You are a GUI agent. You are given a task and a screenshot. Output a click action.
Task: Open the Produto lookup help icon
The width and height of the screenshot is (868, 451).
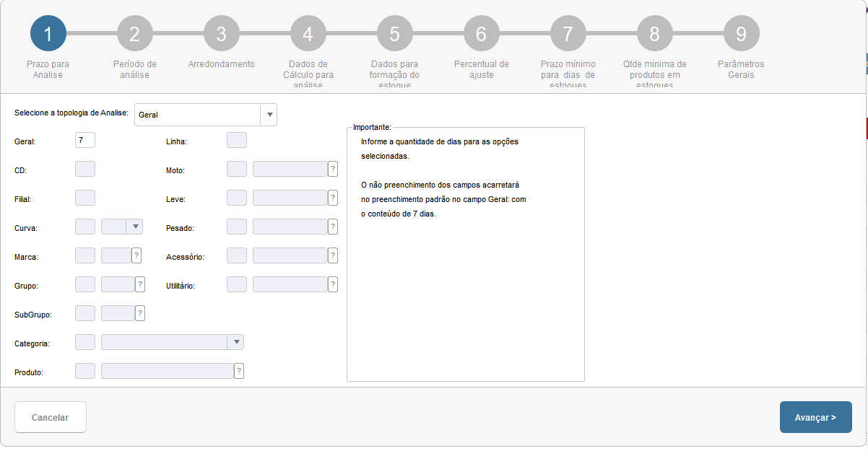point(239,371)
